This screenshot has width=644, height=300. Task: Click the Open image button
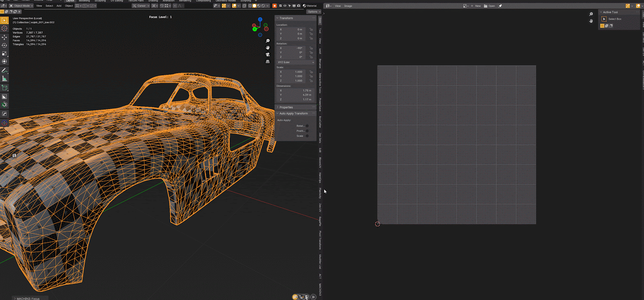point(489,6)
